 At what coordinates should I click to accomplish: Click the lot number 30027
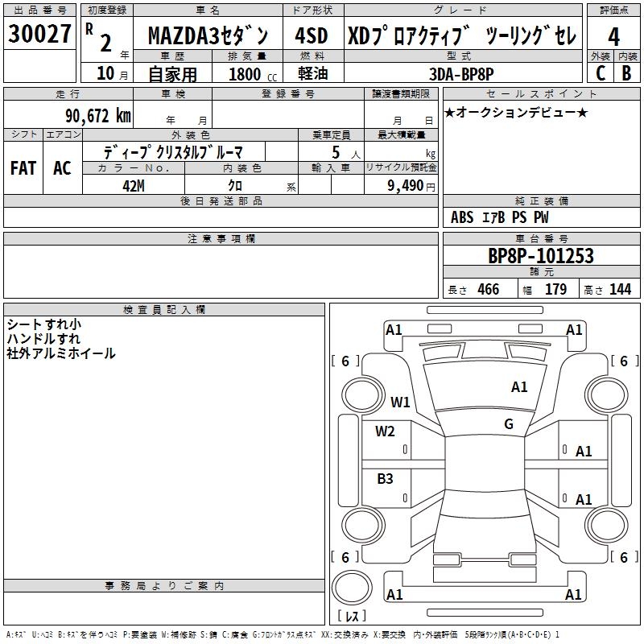(x=39, y=34)
